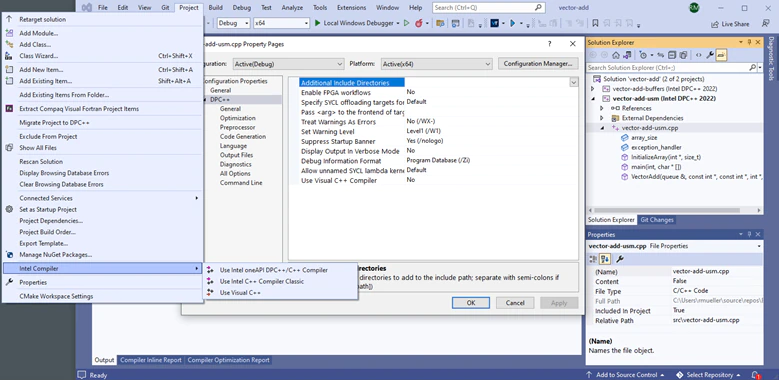
Task: Click the Configuration Manager button
Action: (x=538, y=64)
